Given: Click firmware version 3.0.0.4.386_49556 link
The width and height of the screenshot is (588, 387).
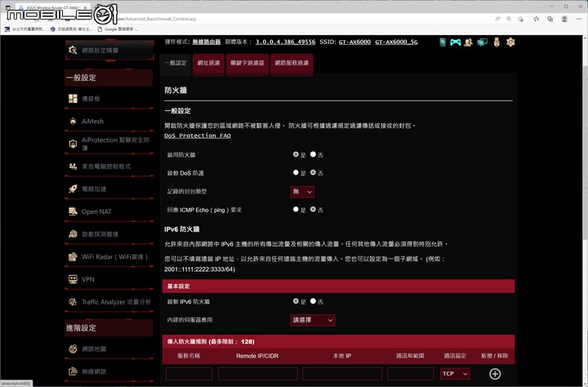Looking at the screenshot, I should [x=285, y=42].
